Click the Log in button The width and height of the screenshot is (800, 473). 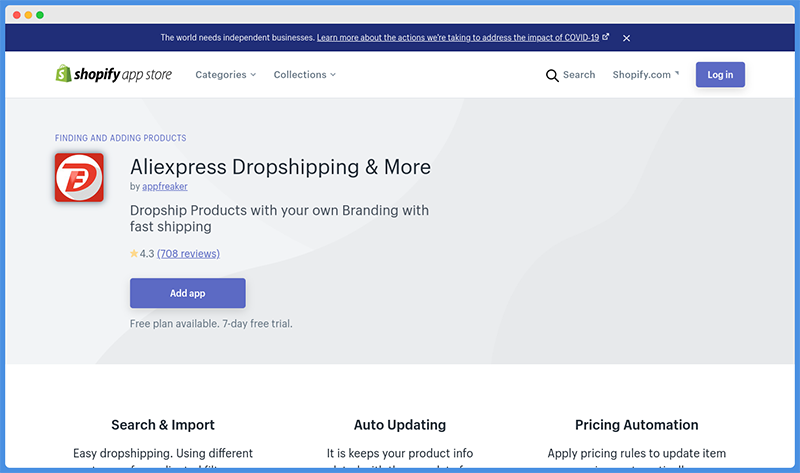[x=720, y=74]
